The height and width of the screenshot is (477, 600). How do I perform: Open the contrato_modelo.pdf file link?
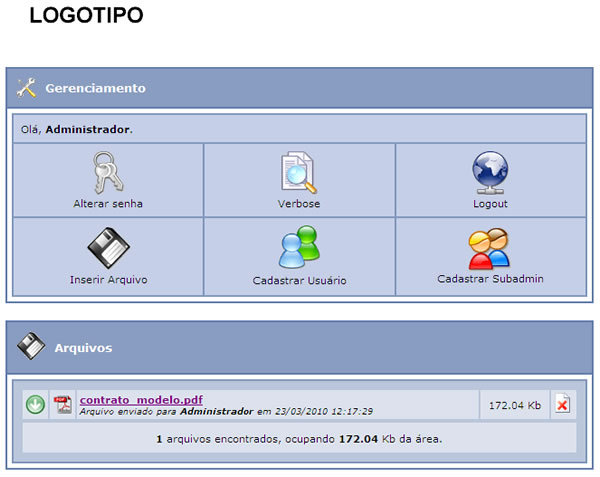[141, 400]
